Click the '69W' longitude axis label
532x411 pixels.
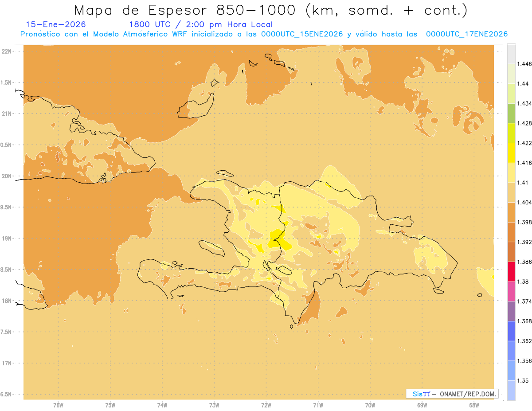pos(422,405)
